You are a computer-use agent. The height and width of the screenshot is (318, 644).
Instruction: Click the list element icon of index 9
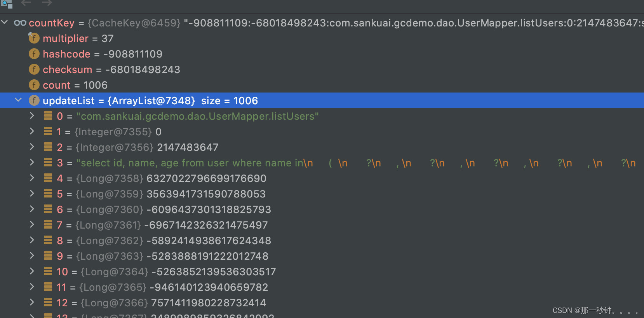click(x=48, y=256)
